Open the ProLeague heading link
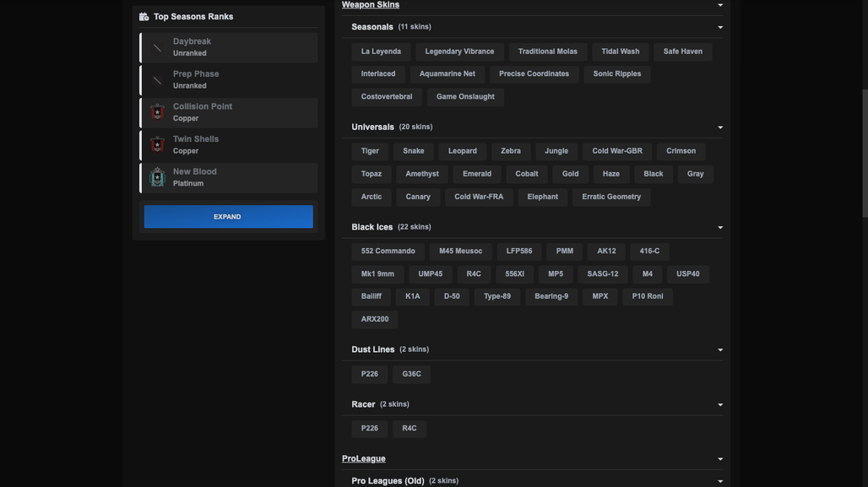 364,459
